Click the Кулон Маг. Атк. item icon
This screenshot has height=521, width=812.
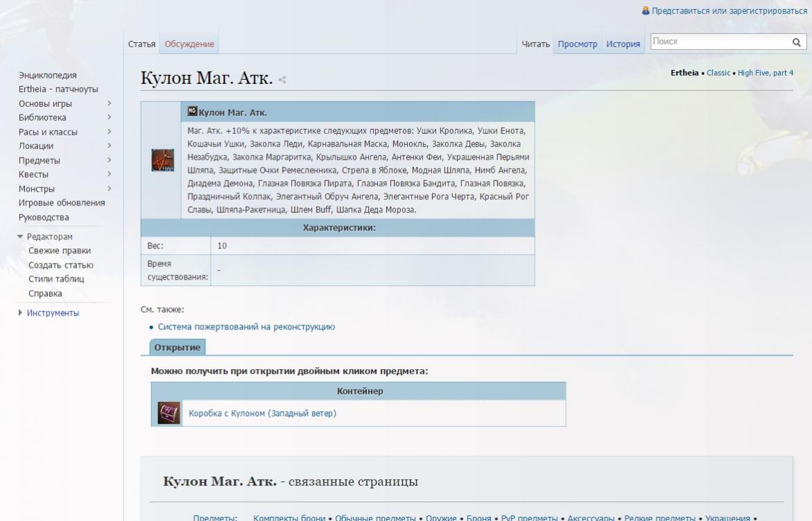[162, 161]
